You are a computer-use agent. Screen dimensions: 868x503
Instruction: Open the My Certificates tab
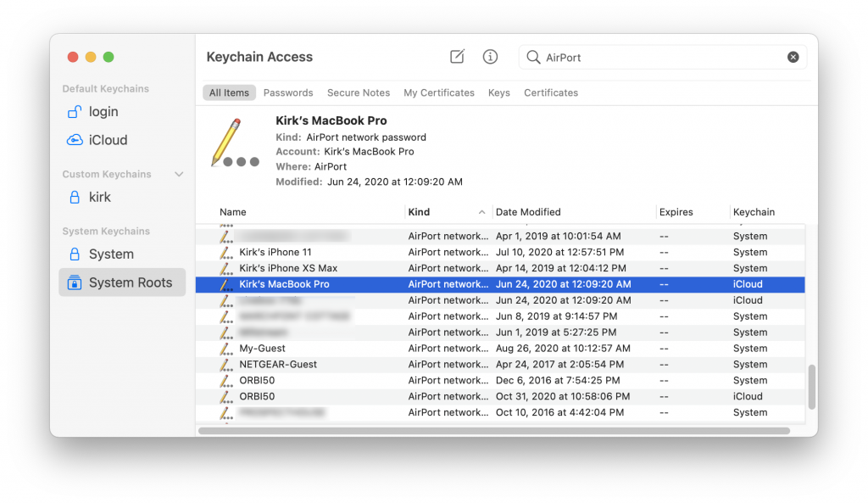click(x=438, y=92)
